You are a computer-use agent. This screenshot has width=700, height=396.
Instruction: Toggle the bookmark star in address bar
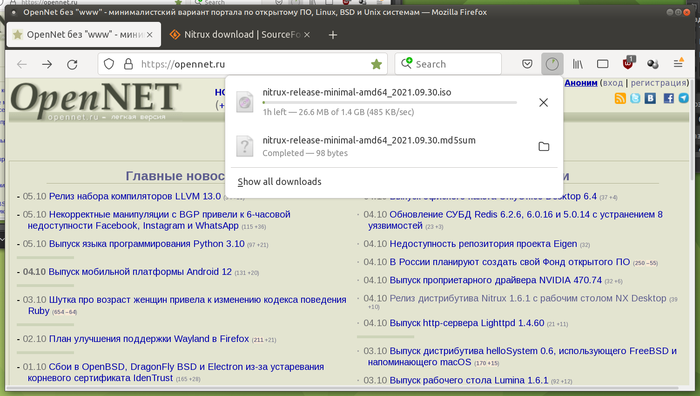pos(376,64)
